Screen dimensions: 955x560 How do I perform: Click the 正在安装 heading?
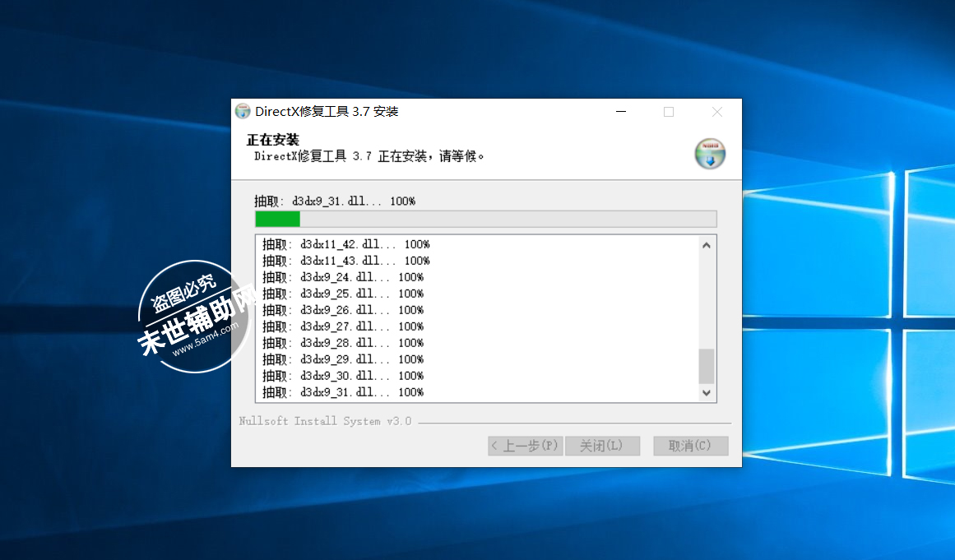coord(273,140)
